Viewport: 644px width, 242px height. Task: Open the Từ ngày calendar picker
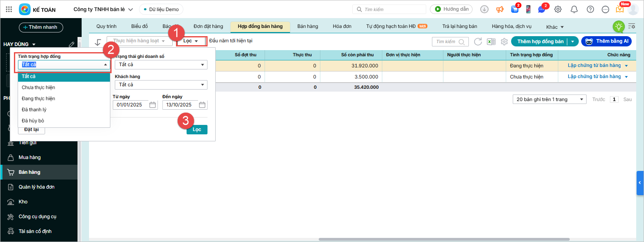pos(153,105)
